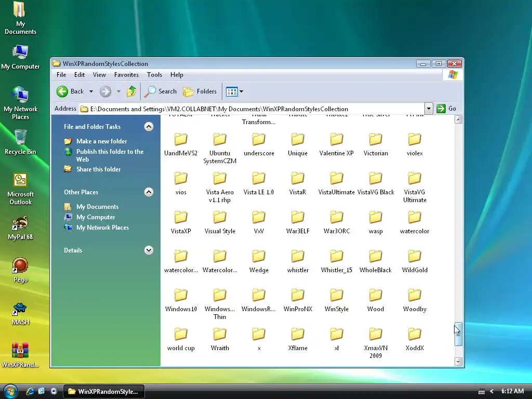Expand the Address bar dropdown

[x=429, y=109]
